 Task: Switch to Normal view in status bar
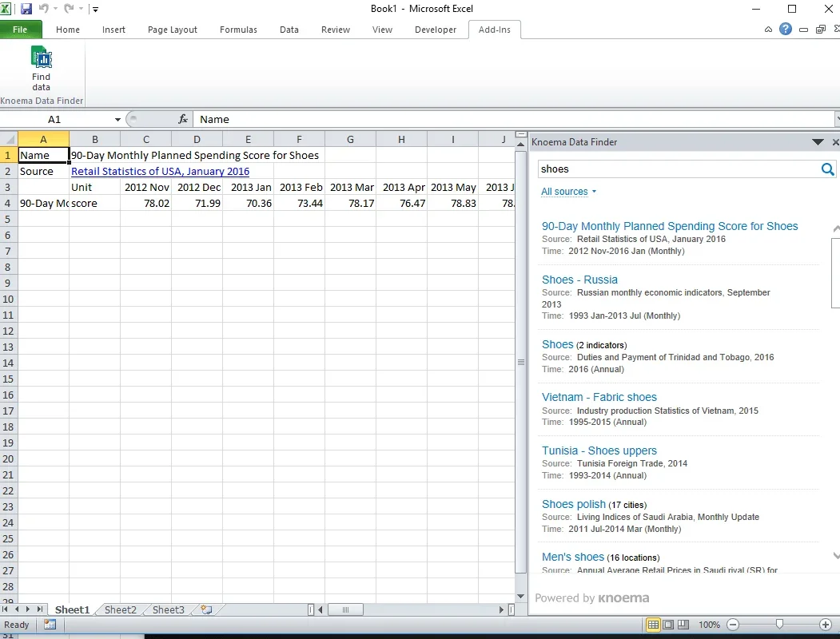click(x=653, y=625)
